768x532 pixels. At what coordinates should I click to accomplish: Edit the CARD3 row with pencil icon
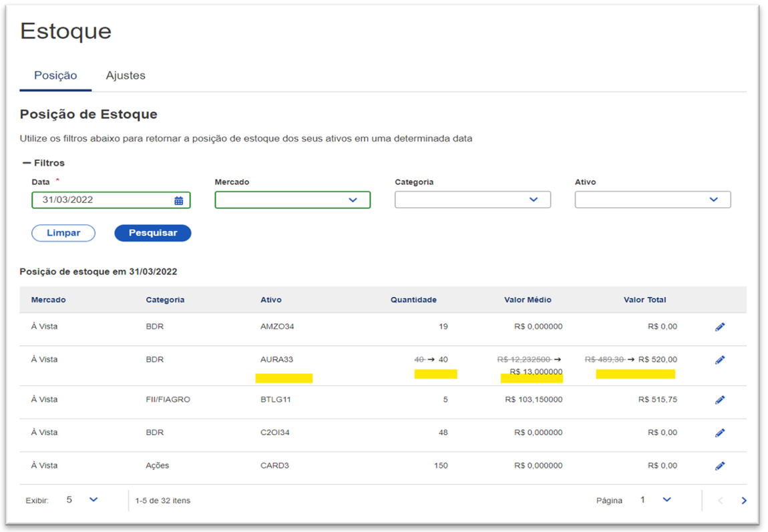pyautogui.click(x=720, y=466)
